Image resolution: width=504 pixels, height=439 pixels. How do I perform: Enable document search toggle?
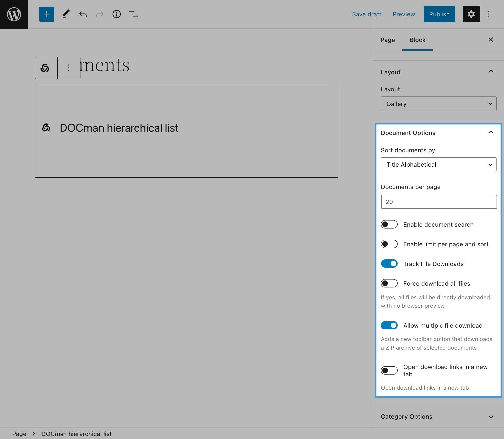coord(389,225)
